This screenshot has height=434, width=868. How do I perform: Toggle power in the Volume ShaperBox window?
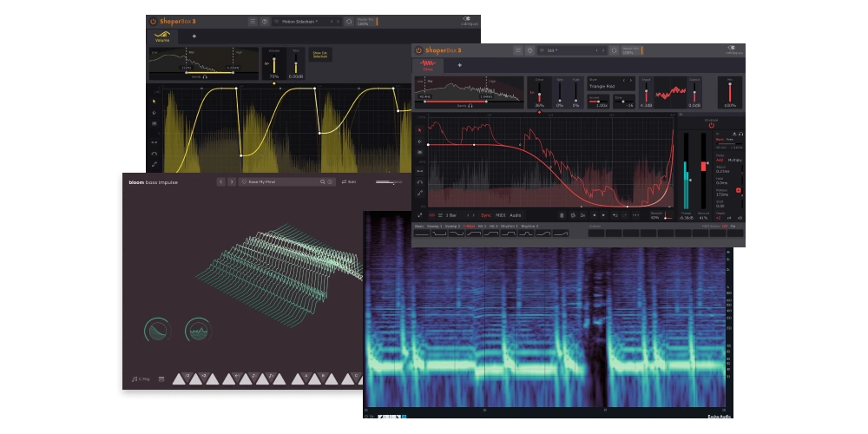pyautogui.click(x=154, y=22)
